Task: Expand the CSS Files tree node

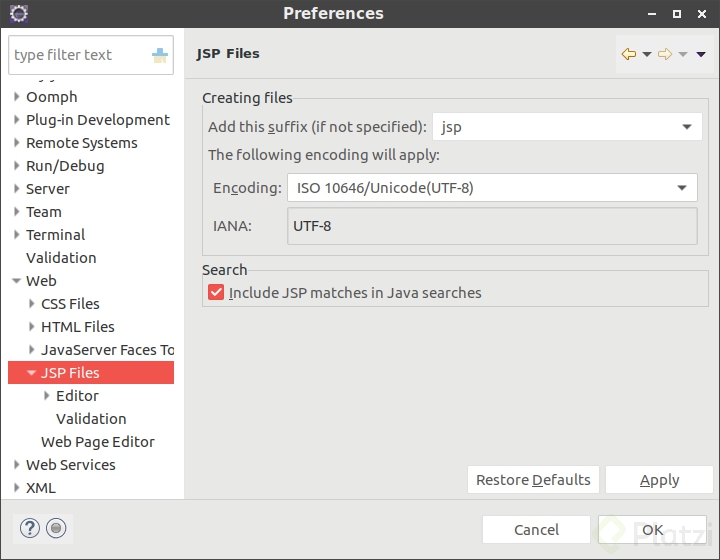Action: coord(32,304)
